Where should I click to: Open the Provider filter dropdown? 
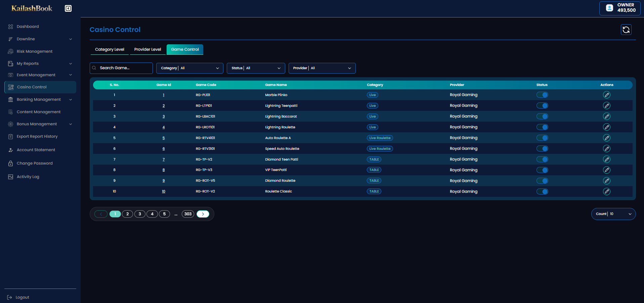tap(322, 68)
